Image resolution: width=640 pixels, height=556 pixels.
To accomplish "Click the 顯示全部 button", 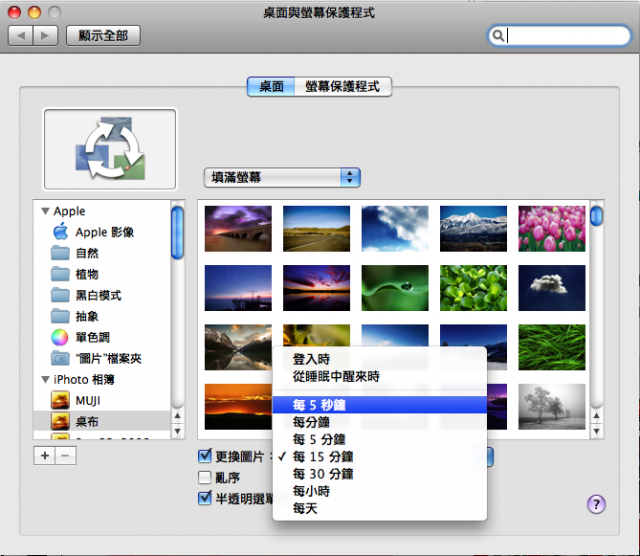I will 103,36.
